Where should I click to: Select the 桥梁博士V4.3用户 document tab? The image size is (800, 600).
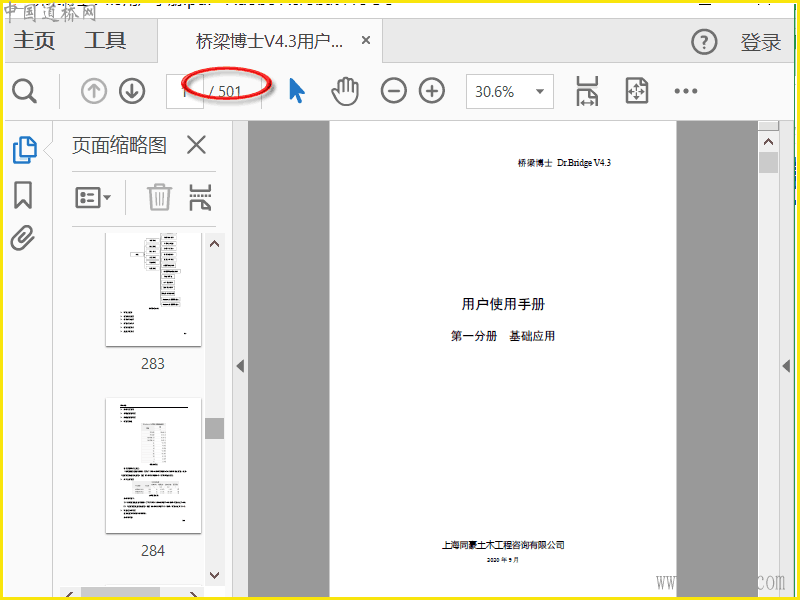[x=269, y=41]
